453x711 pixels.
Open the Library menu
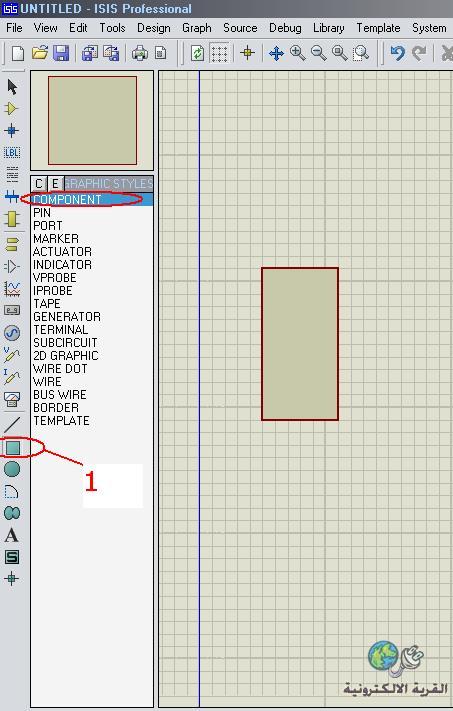pyautogui.click(x=328, y=28)
